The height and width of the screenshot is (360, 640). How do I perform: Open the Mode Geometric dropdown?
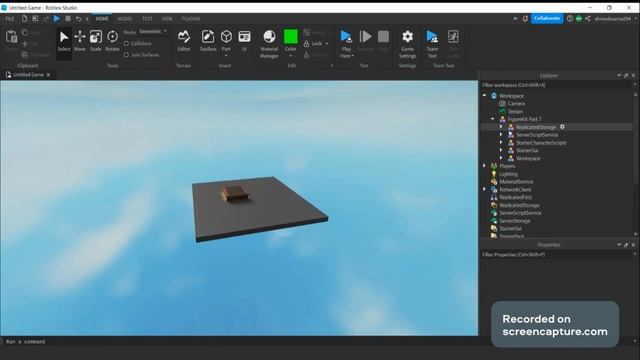[153, 31]
